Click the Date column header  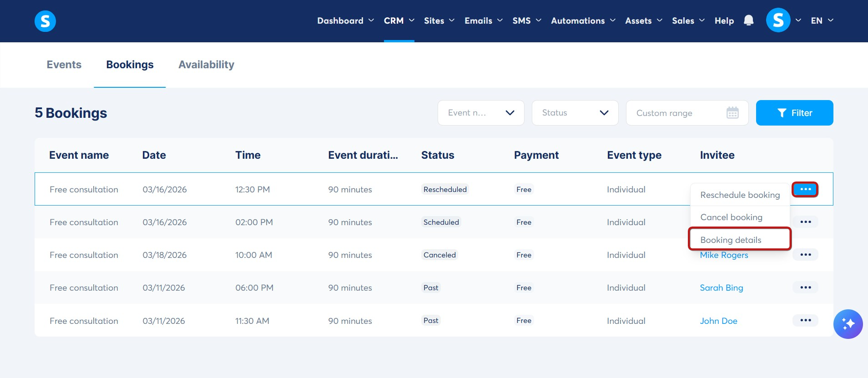tap(154, 155)
